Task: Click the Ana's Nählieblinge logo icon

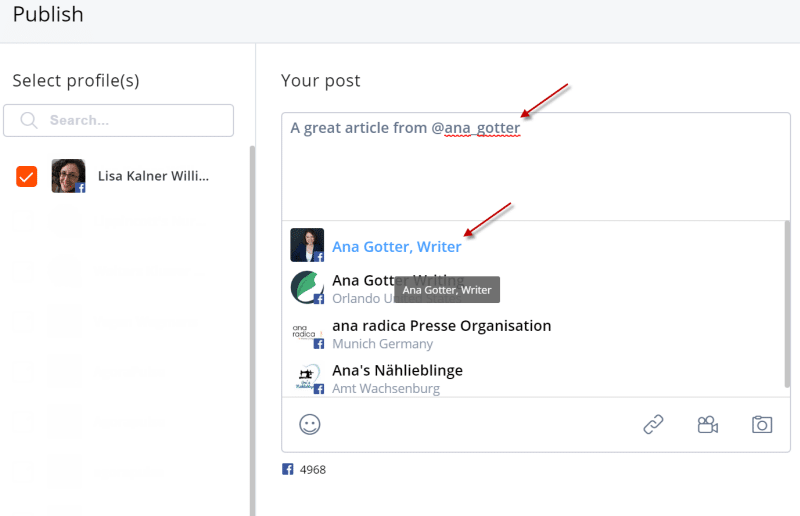Action: [307, 379]
